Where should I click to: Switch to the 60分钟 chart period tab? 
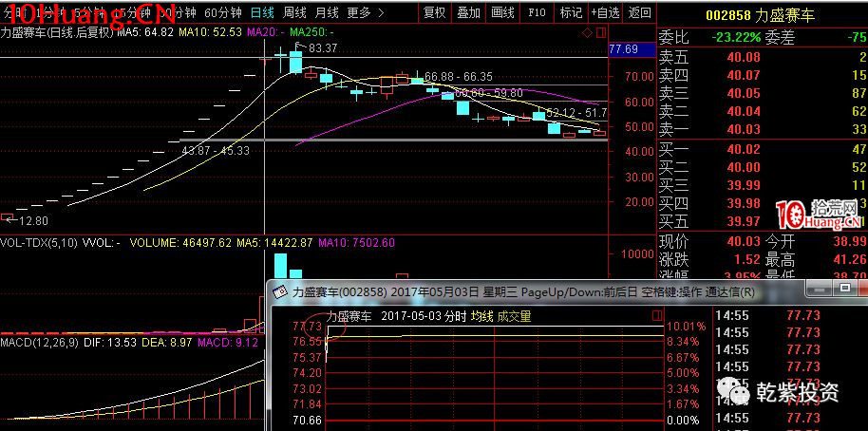(222, 12)
